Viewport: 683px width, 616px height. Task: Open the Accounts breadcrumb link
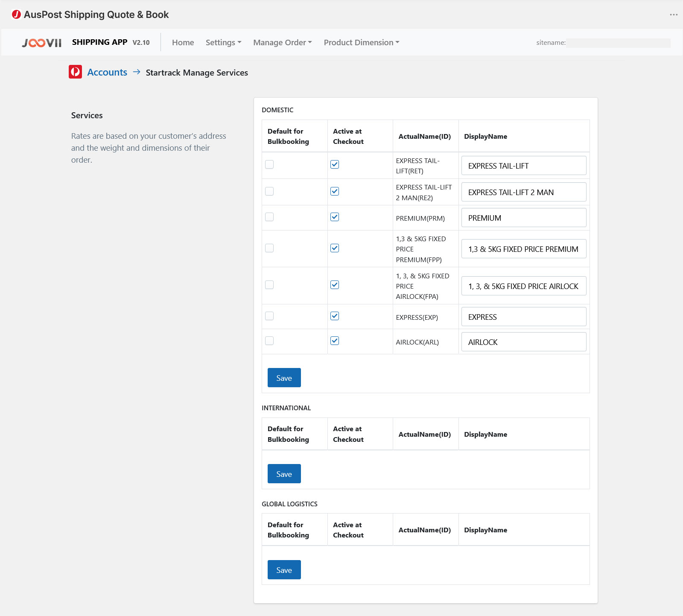click(x=107, y=72)
